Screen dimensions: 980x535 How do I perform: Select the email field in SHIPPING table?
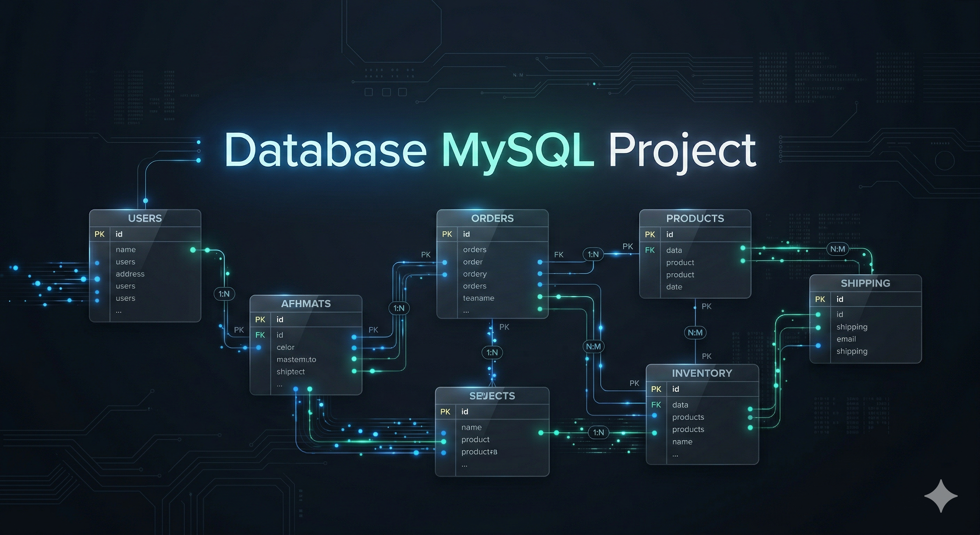pos(846,339)
